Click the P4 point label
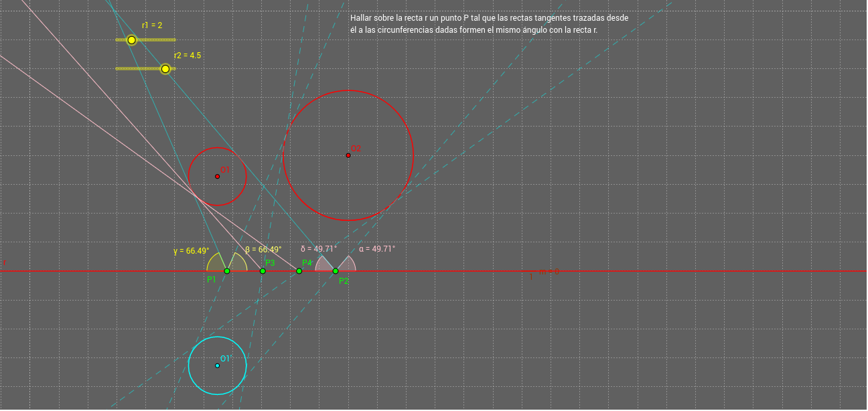Viewport: 868px width, 411px height. pos(307,263)
